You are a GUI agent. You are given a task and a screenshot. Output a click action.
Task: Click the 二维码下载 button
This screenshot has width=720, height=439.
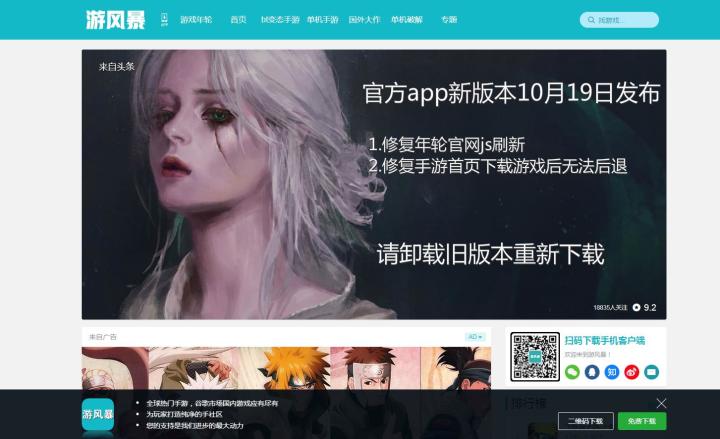[585, 421]
